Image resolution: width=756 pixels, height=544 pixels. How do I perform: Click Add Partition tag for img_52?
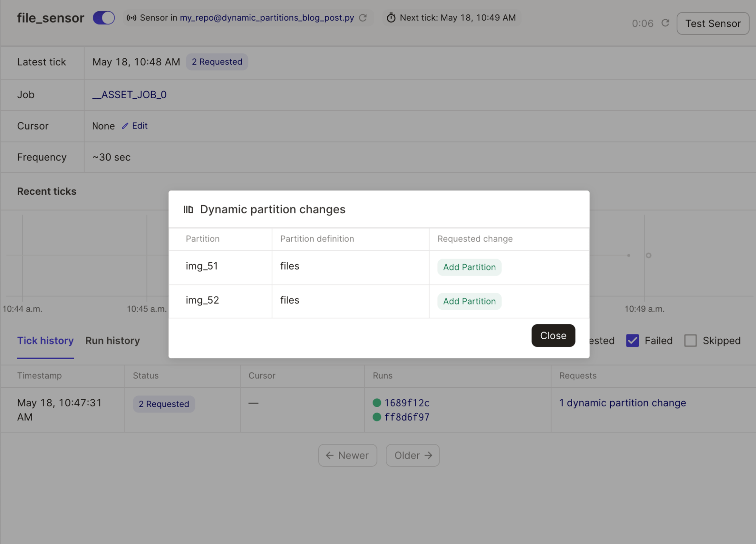click(469, 301)
